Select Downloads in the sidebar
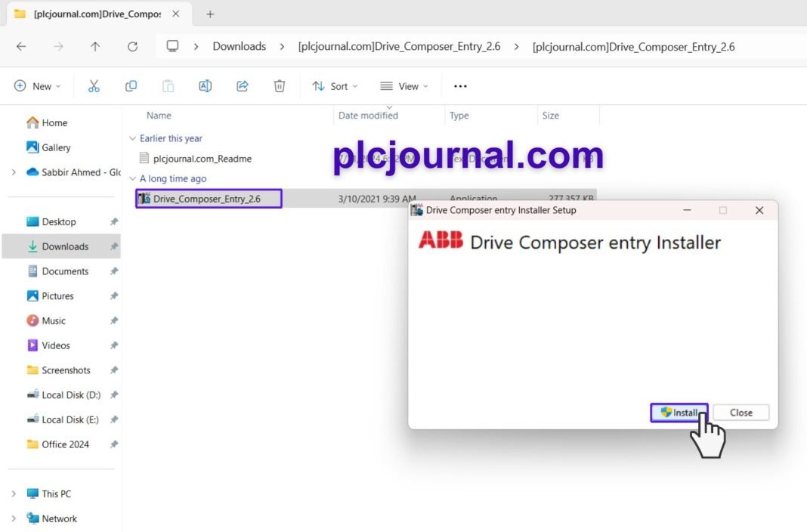Image resolution: width=807 pixels, height=532 pixels. 66,246
